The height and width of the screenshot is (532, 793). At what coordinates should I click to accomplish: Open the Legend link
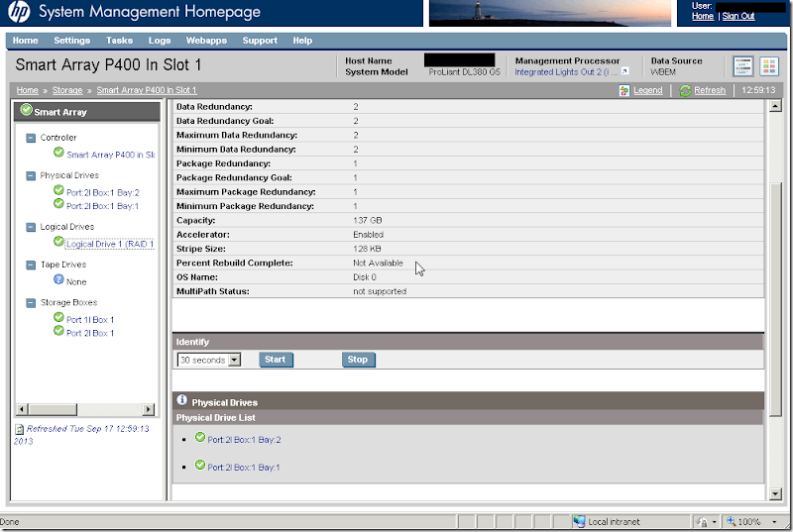click(648, 90)
